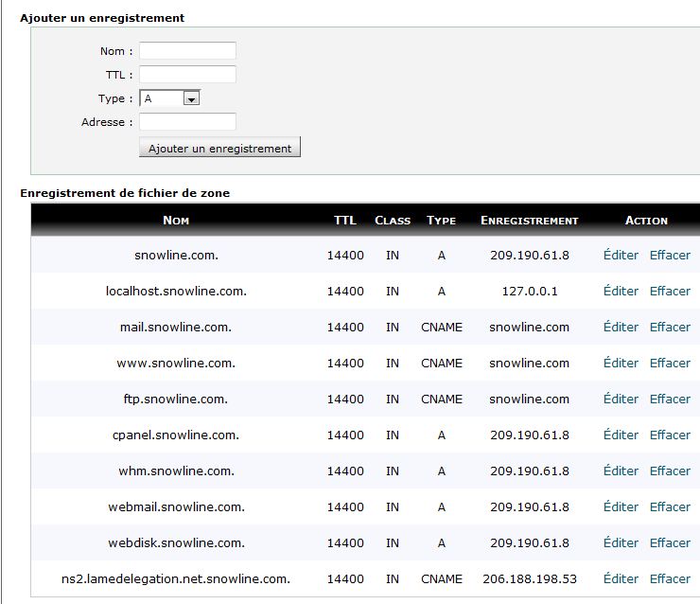Edit the mail.snowline.com. CNAME record
The height and width of the screenshot is (604, 700).
[621, 327]
